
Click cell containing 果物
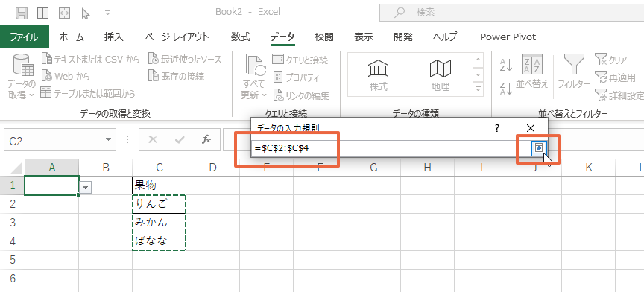160,185
